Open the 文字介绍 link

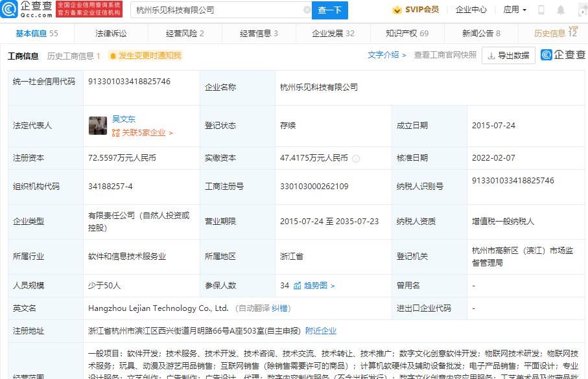click(386, 54)
